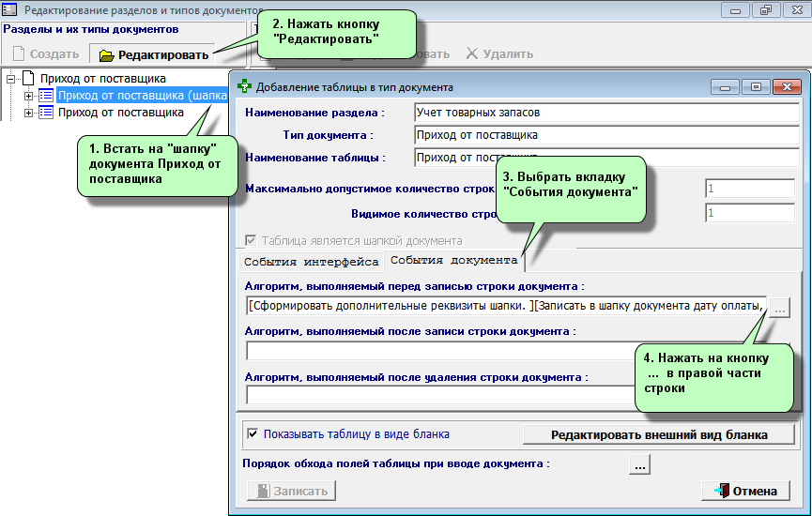Click ... button next to Порядок обхода полей
The width and height of the screenshot is (812, 516).
[638, 464]
